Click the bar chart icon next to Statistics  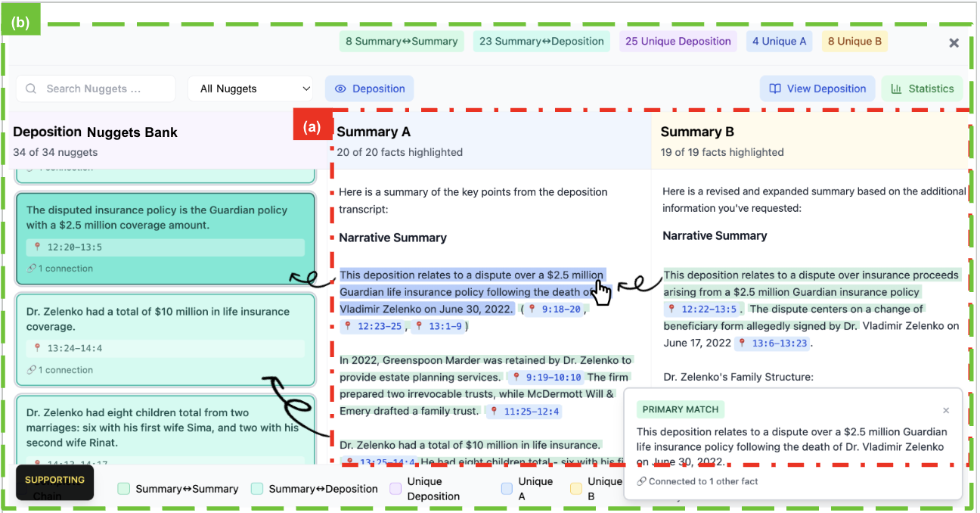click(x=896, y=89)
